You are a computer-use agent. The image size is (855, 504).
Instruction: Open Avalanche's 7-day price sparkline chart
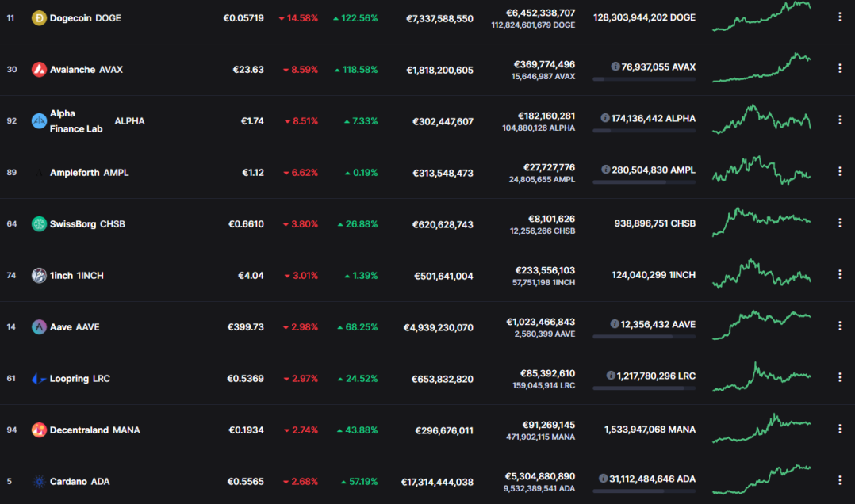coord(761,67)
